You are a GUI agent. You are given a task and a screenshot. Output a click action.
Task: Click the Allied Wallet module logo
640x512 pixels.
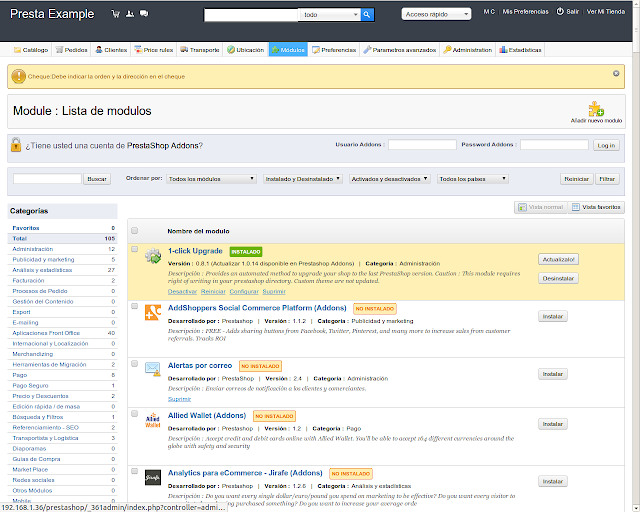click(x=153, y=420)
